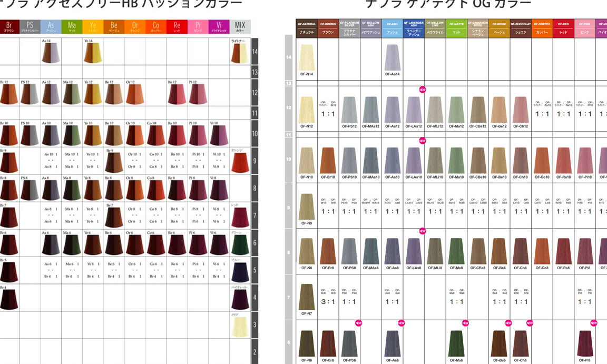The height and width of the screenshot is (364, 607).
Task: Pick the OF-MLi8 mellow lime swatch
Action: (435, 251)
